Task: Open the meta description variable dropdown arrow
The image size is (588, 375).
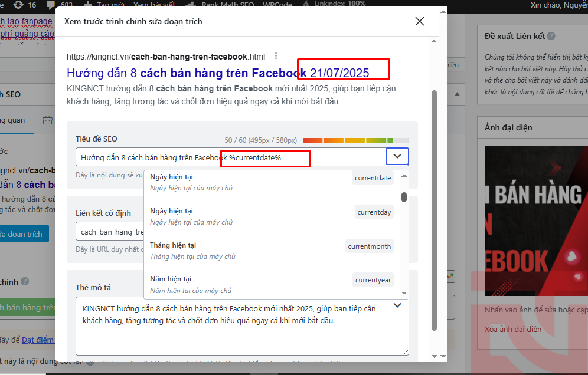Action: (x=397, y=305)
